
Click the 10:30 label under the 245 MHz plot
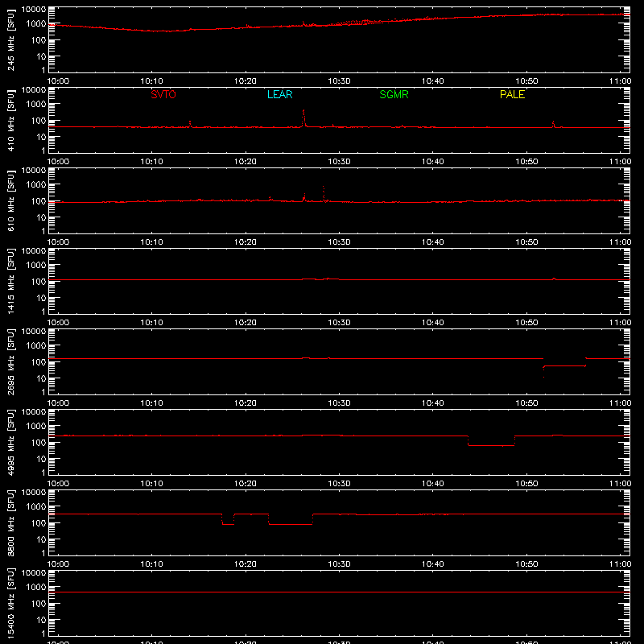(x=339, y=81)
